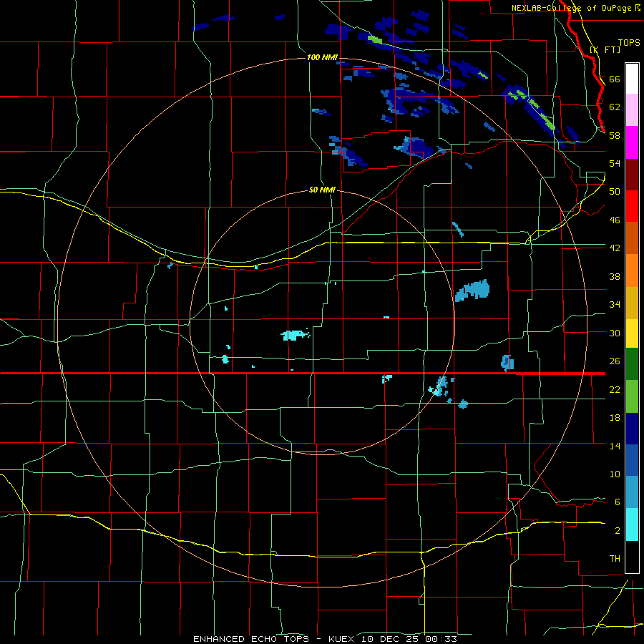
Task: Click the '66' legend scale value
Action: pos(615,79)
